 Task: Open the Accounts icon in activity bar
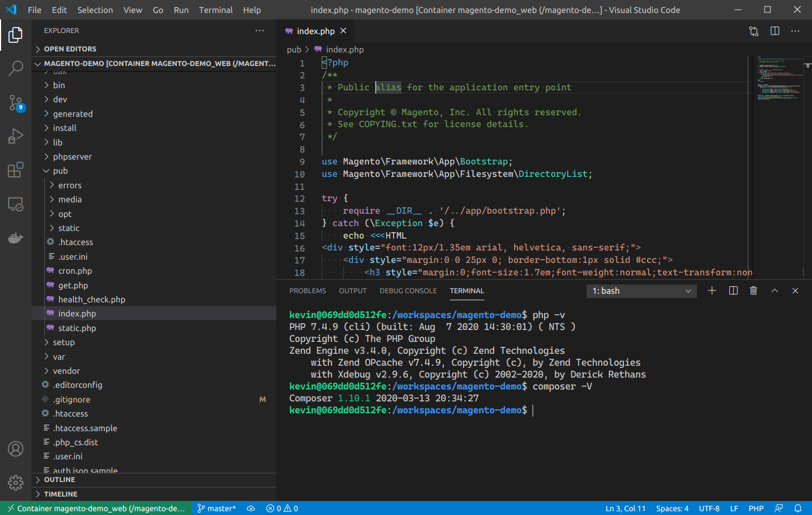[16, 448]
